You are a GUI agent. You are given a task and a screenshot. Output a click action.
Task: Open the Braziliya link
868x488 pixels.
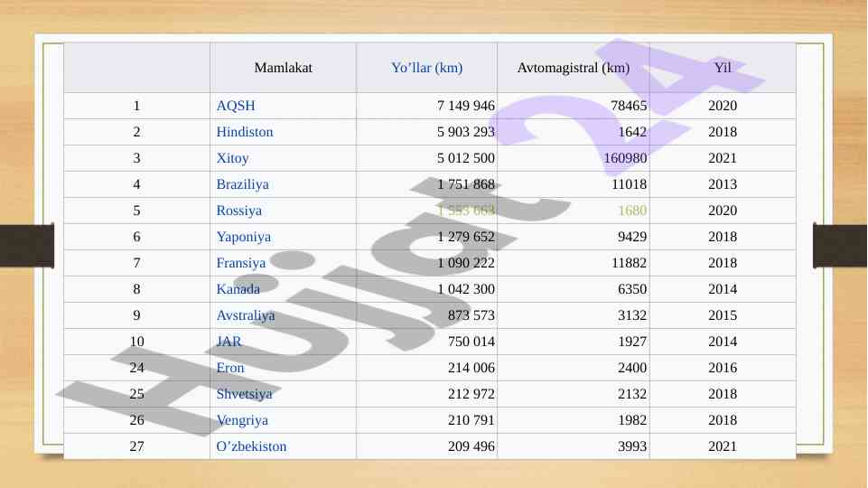click(242, 184)
